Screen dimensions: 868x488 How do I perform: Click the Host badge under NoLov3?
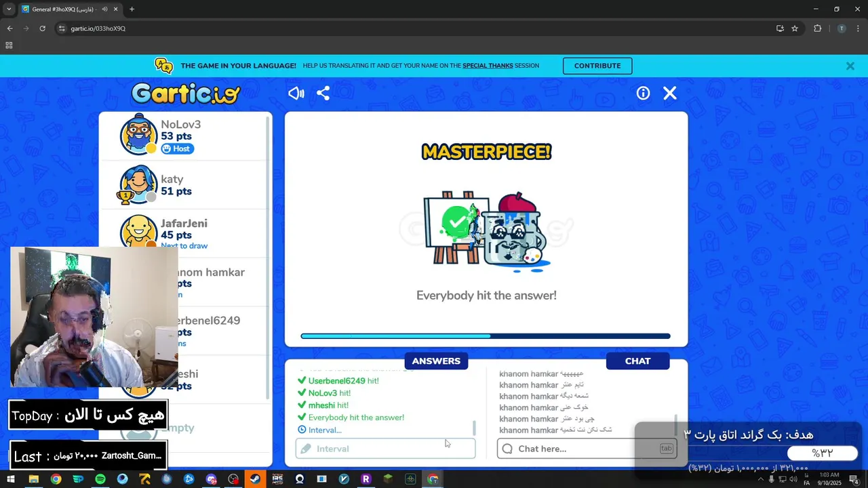(177, 148)
